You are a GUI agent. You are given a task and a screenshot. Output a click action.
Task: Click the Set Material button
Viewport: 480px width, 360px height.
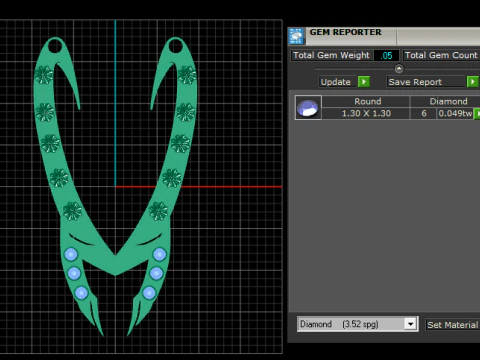pos(452,325)
